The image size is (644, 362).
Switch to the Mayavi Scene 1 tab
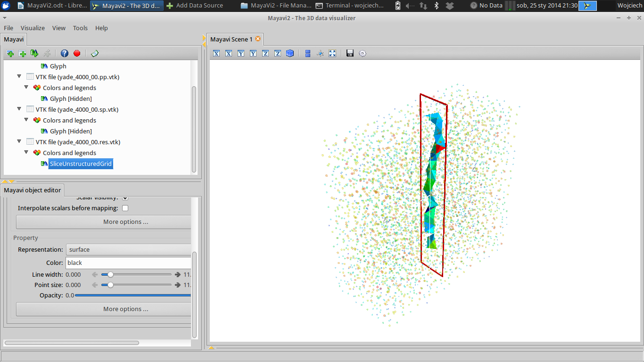pos(231,40)
